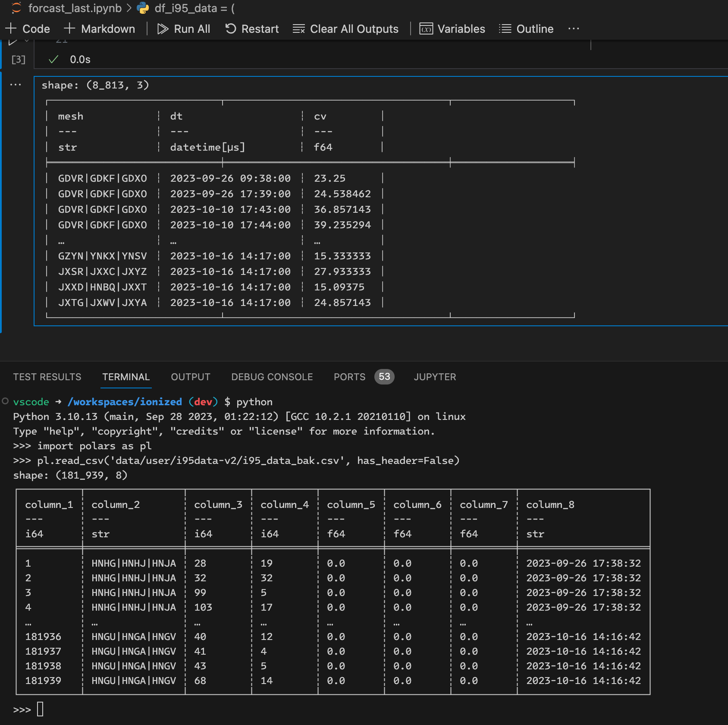The width and height of the screenshot is (728, 725).
Task: Click the Python icon next to df_i95_data
Action: tap(142, 8)
